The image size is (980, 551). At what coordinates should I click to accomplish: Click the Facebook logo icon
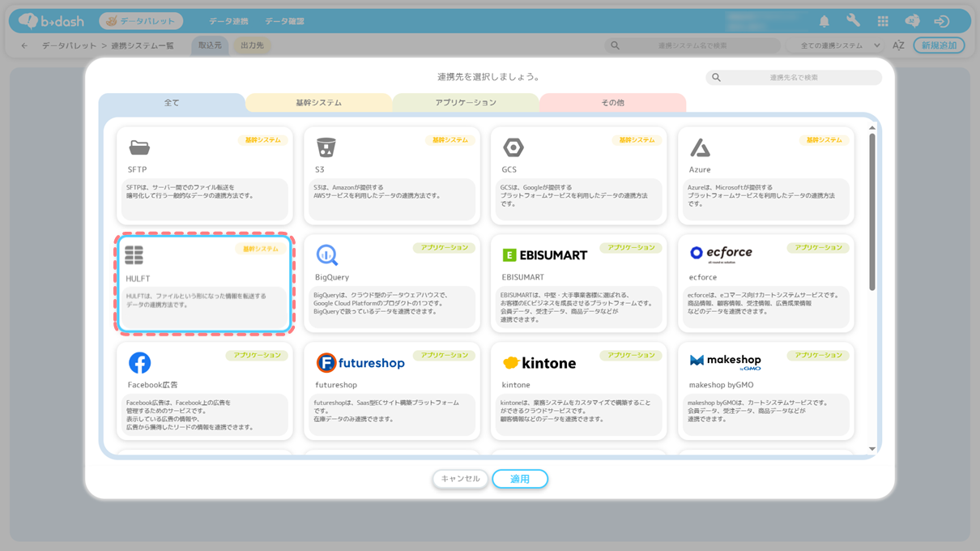click(x=139, y=362)
